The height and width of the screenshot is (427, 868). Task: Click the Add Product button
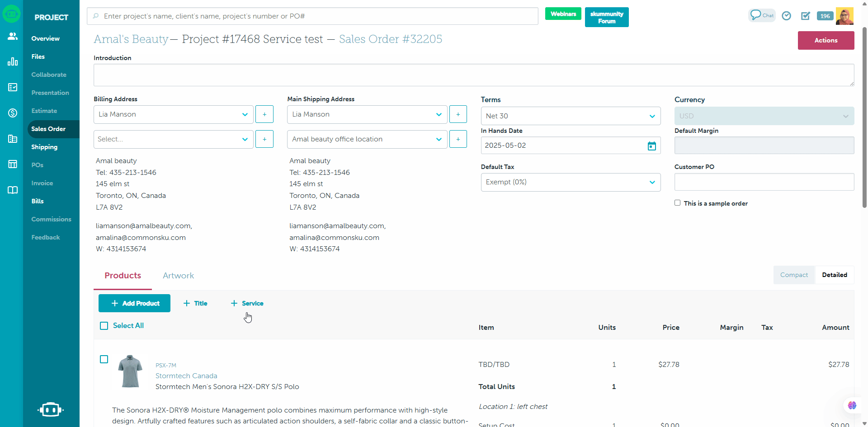[x=134, y=303]
